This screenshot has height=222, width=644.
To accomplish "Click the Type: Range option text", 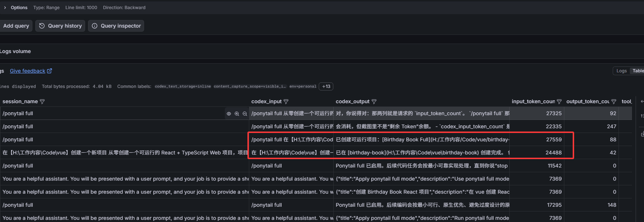I will coord(46,8).
